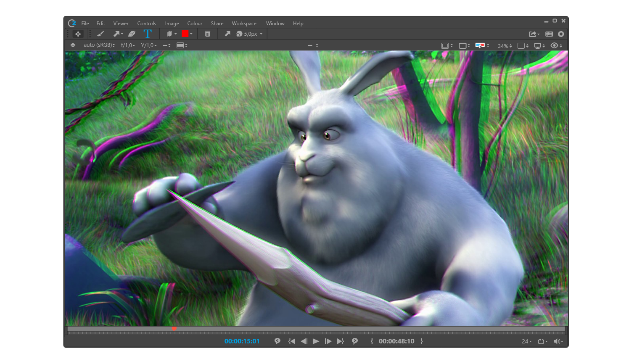Open the keyboard shortcuts icon
Screen dimensions: 629x364
(x=549, y=34)
